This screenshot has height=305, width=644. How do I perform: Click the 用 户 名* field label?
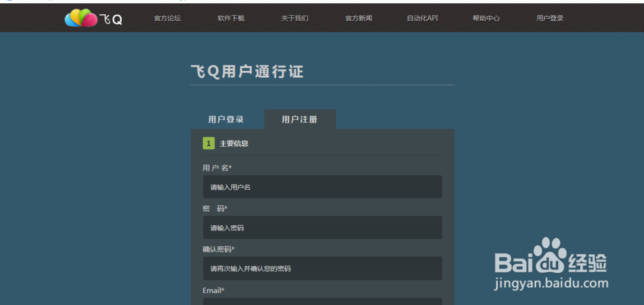pyautogui.click(x=217, y=168)
